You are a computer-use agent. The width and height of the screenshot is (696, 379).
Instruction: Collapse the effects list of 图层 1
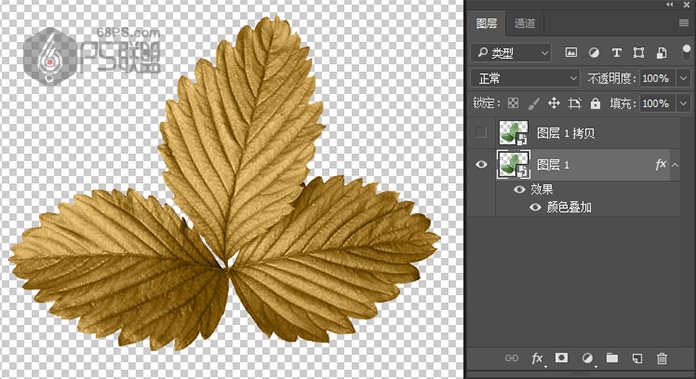tap(675, 165)
